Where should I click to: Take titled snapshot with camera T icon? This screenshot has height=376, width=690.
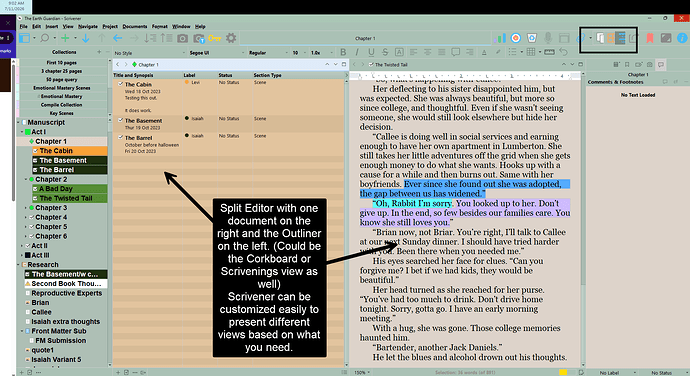pos(199,39)
